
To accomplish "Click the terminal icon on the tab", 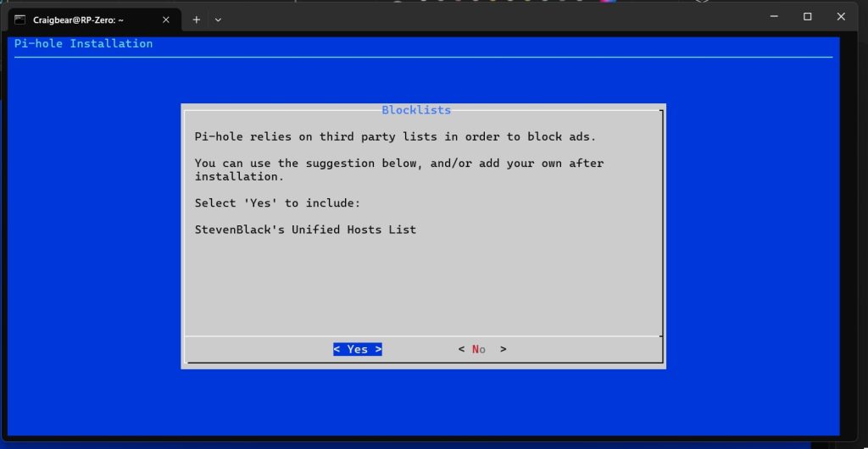I will click(19, 19).
